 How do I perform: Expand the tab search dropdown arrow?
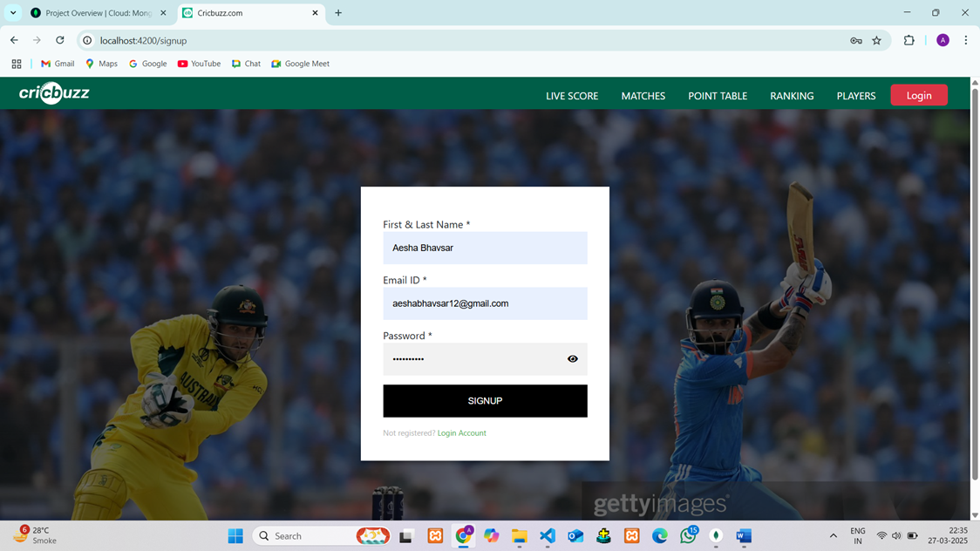[x=13, y=13]
